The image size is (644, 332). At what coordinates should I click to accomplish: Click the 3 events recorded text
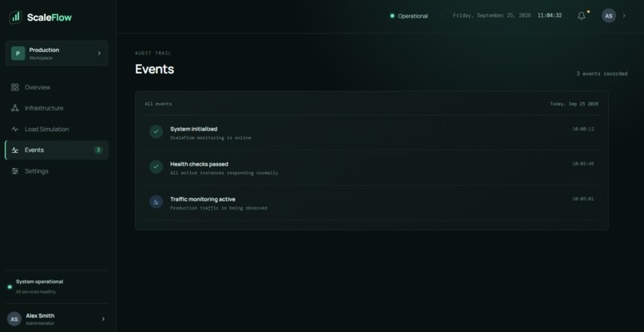[602, 74]
